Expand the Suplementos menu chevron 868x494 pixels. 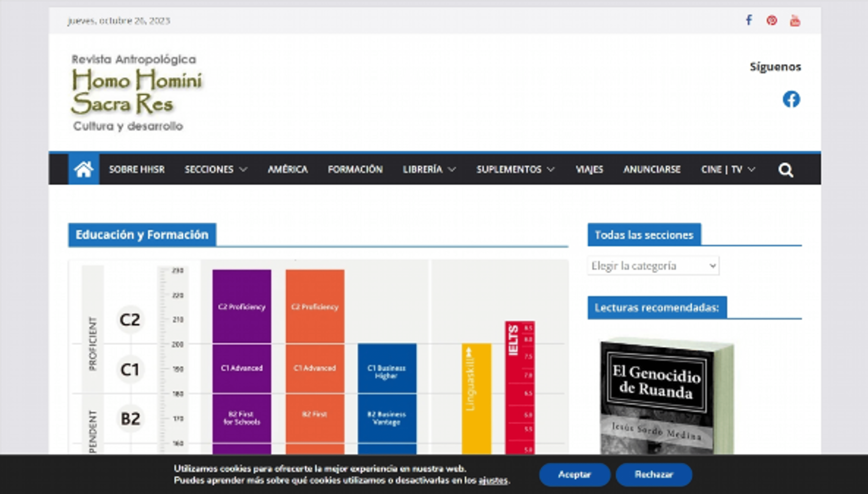click(x=551, y=169)
